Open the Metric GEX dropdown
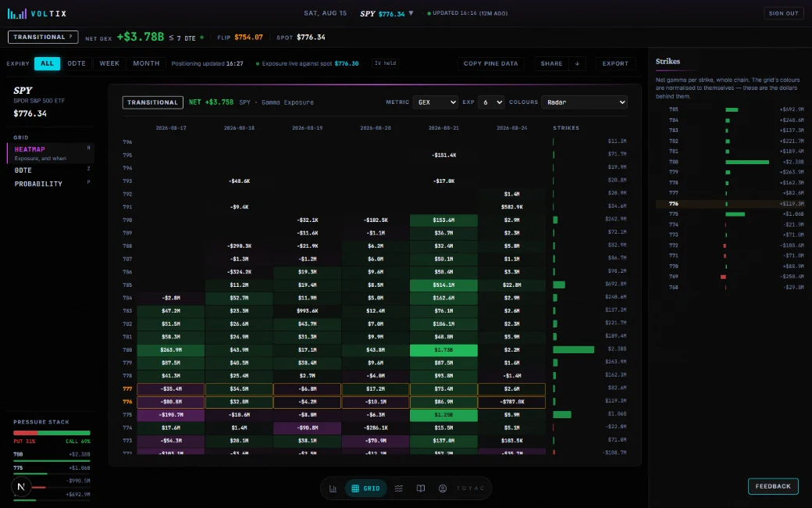The width and height of the screenshot is (812, 508). point(435,102)
